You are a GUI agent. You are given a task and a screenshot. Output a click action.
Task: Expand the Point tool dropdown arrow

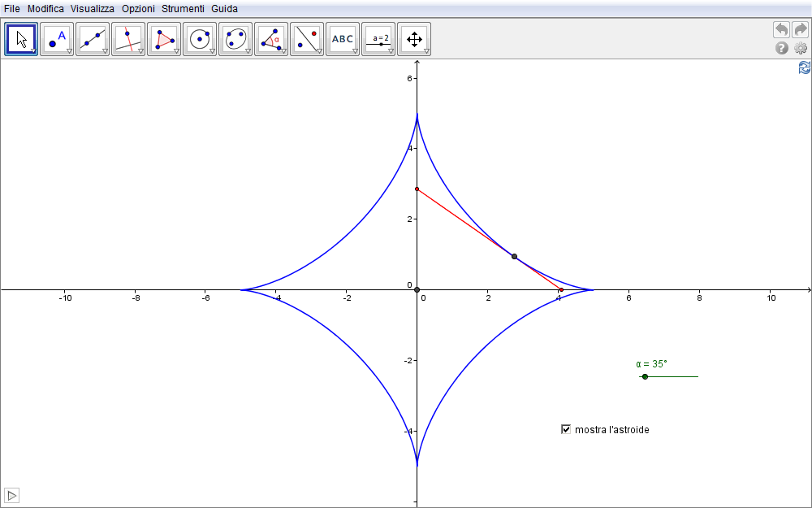(x=70, y=51)
